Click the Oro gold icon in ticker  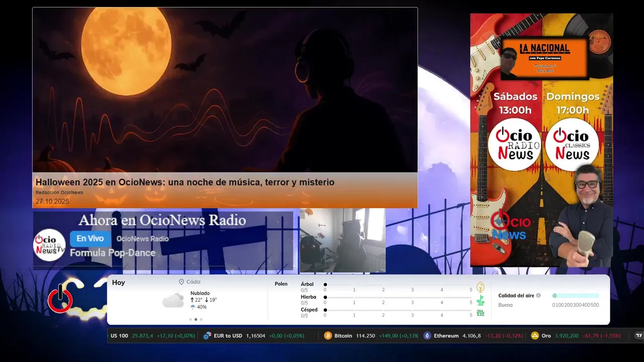point(535,336)
